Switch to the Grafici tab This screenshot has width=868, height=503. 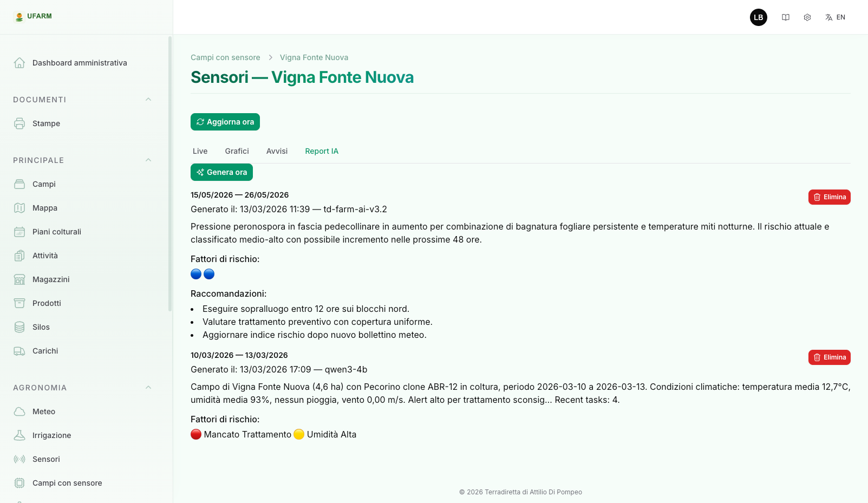point(237,151)
